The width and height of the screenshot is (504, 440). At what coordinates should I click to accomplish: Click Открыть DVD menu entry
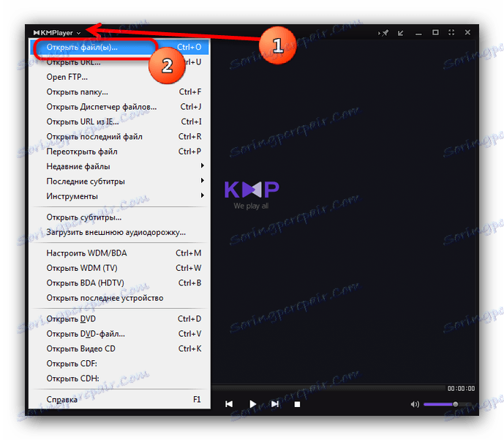click(119, 318)
